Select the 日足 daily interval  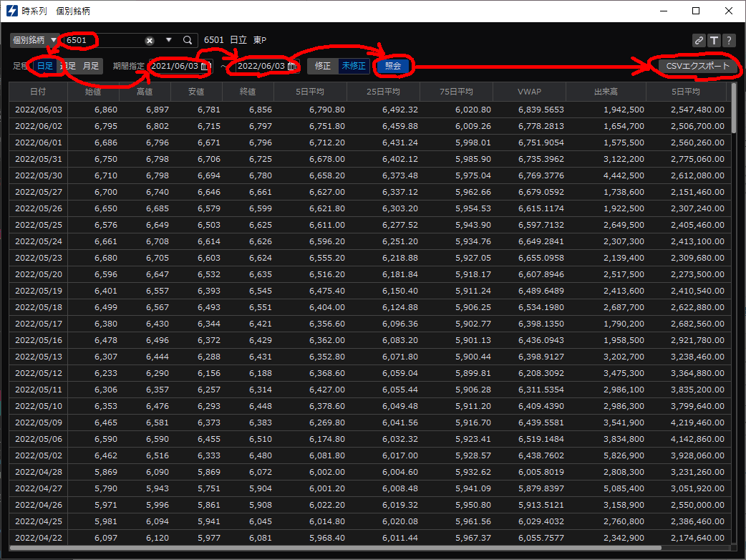coord(45,66)
